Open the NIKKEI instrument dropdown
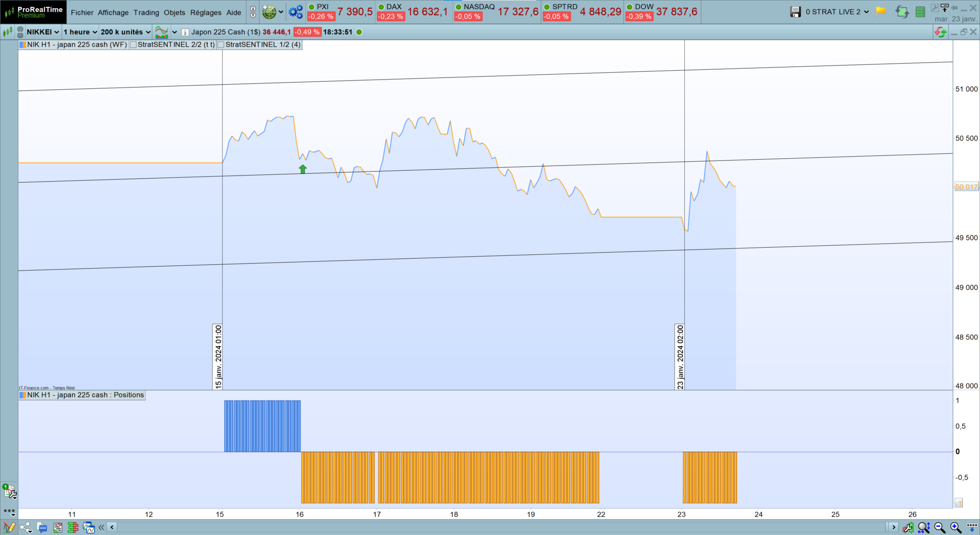Screen dimensions: 980x535 [43, 32]
